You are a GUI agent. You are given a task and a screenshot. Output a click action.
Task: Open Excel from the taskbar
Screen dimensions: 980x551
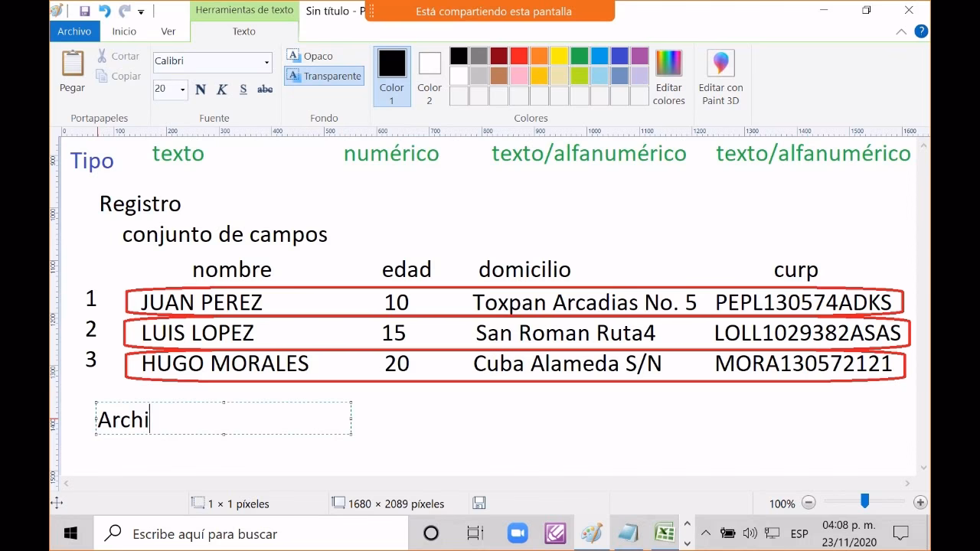(664, 533)
